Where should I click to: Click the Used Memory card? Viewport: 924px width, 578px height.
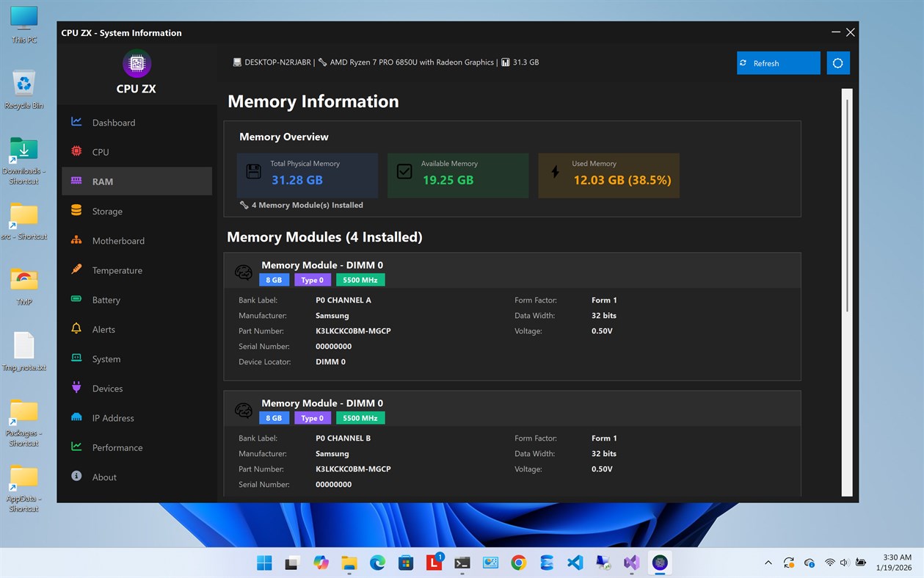click(609, 176)
